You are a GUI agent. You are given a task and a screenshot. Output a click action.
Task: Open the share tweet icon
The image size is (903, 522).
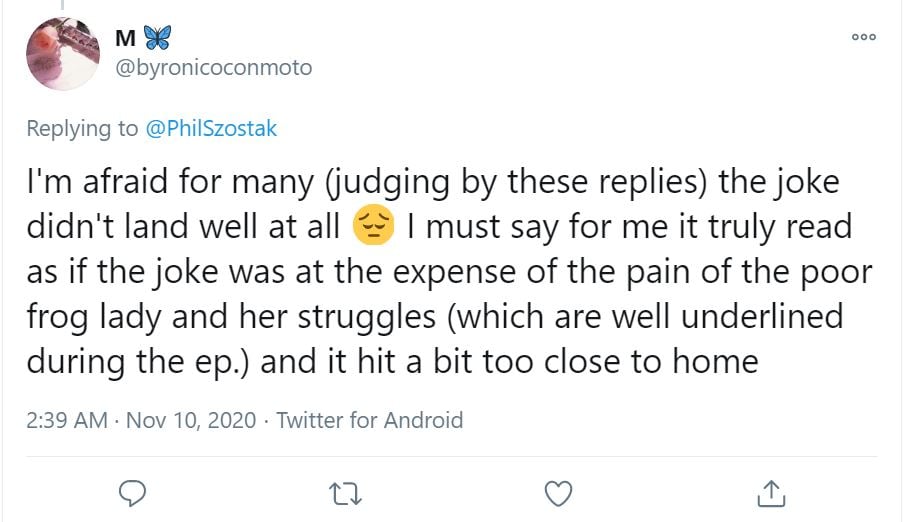771,492
